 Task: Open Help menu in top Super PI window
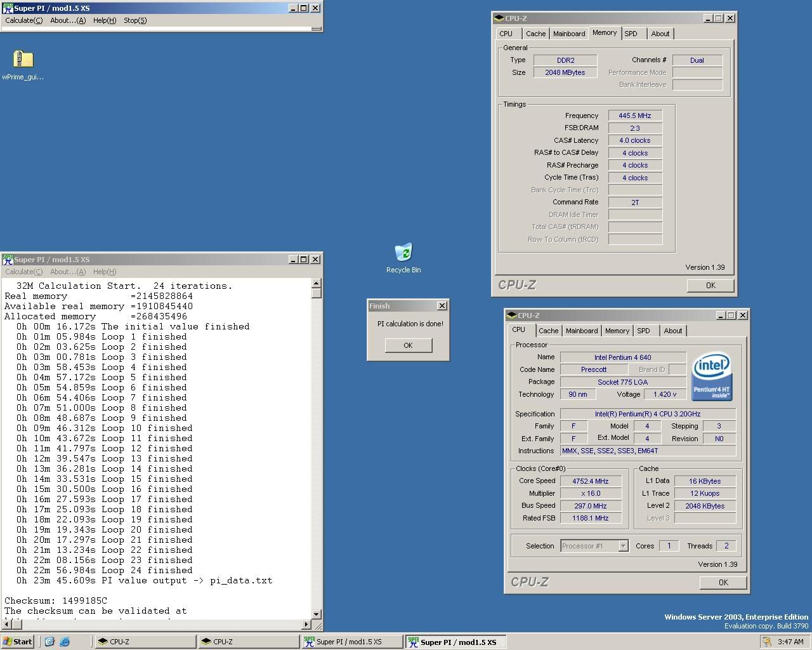(x=105, y=20)
